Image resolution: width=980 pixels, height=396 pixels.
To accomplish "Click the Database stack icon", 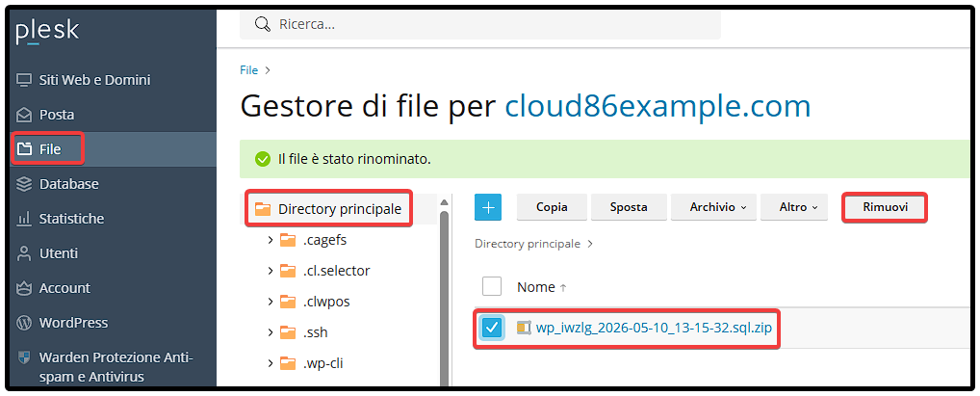I will point(24,184).
